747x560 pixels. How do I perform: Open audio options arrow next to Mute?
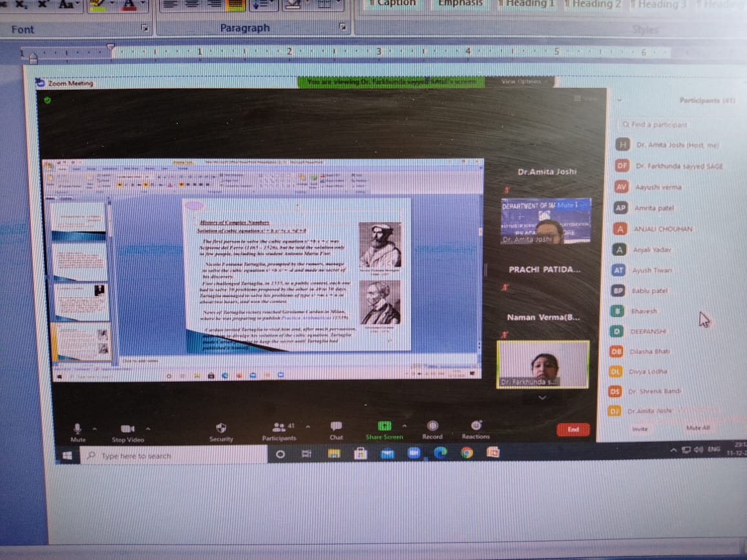coord(94,429)
